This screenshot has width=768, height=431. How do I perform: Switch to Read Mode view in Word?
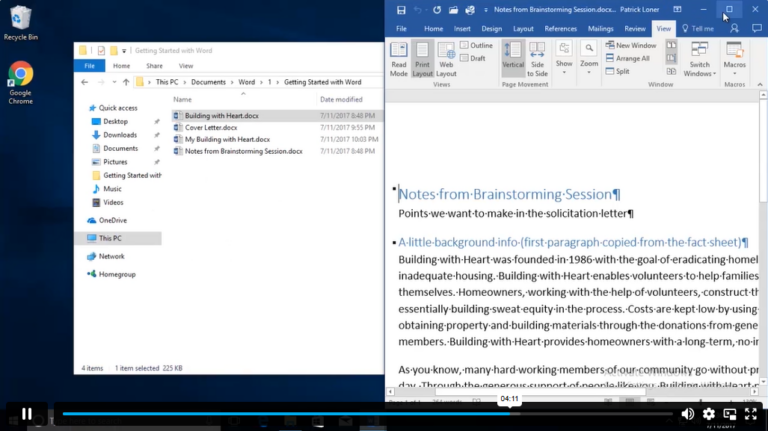tap(399, 59)
